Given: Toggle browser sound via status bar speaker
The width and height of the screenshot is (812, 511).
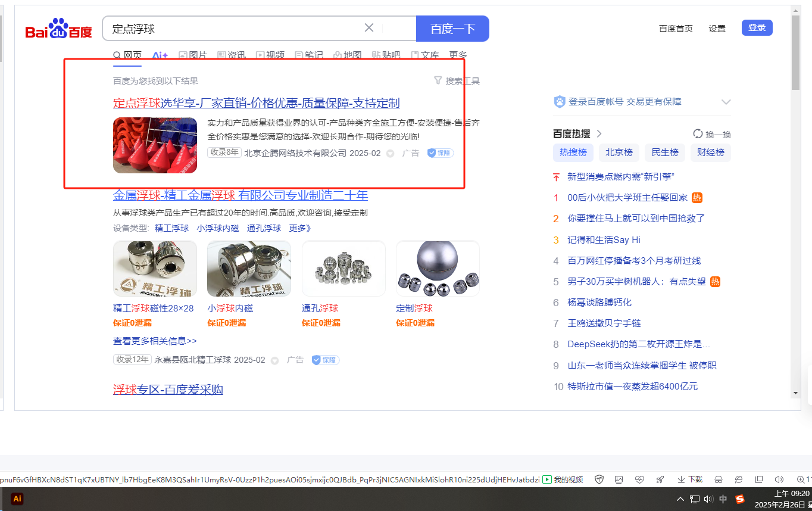Looking at the screenshot, I should click(x=779, y=479).
